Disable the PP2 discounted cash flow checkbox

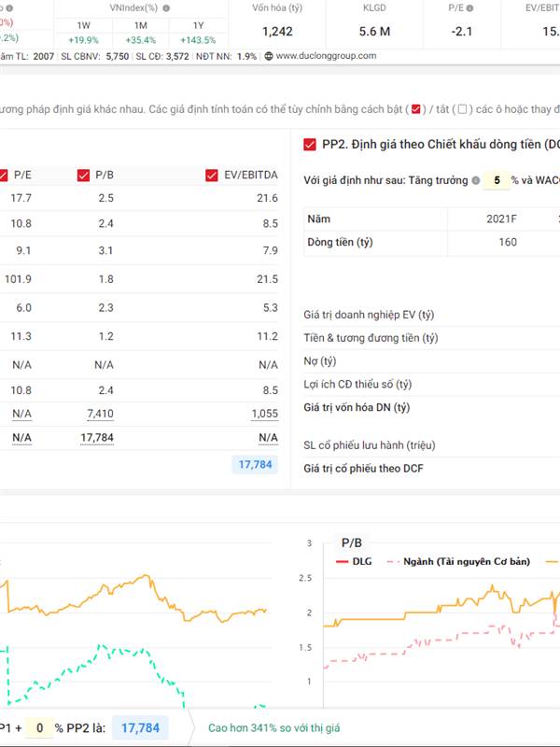coord(310,144)
